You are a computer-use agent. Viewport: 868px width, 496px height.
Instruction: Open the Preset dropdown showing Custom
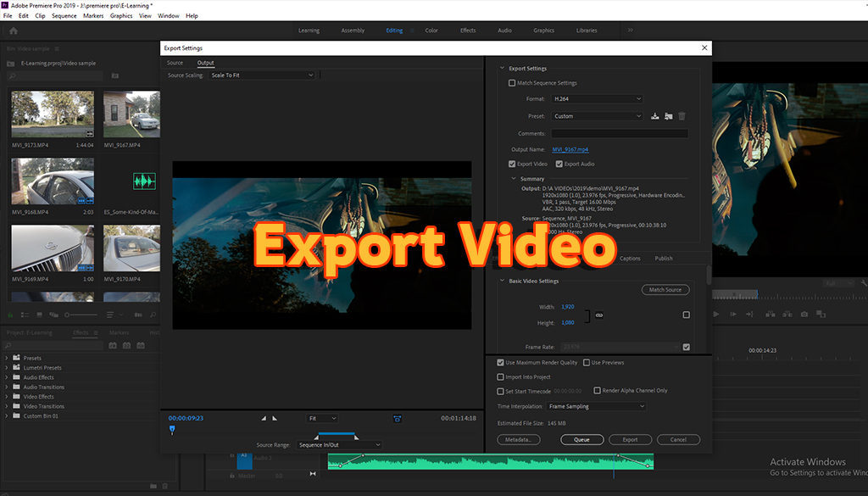pos(597,116)
